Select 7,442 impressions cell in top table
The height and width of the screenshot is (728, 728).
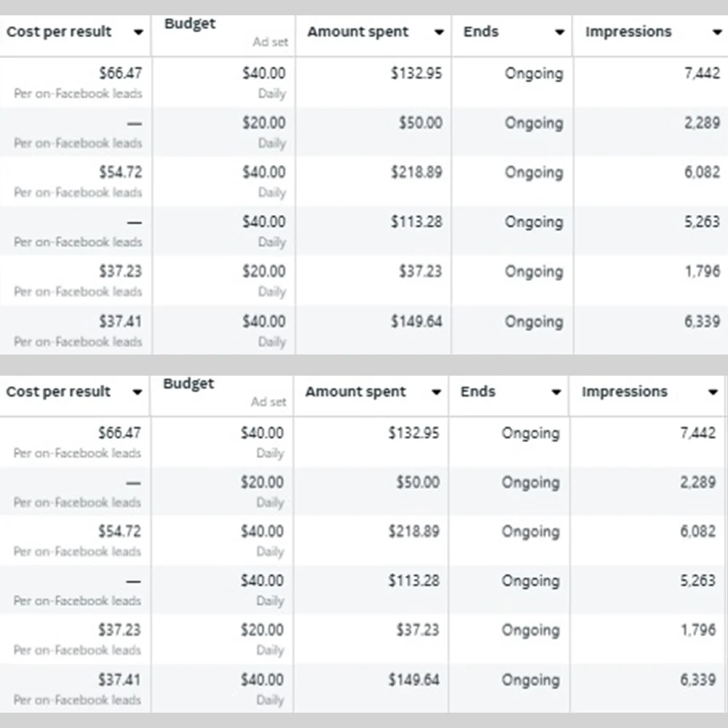[702, 74]
